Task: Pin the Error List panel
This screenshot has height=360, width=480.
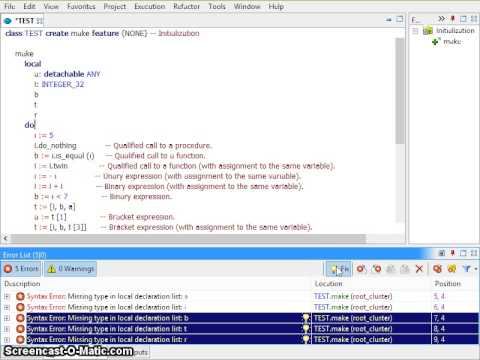Action: coord(453,253)
